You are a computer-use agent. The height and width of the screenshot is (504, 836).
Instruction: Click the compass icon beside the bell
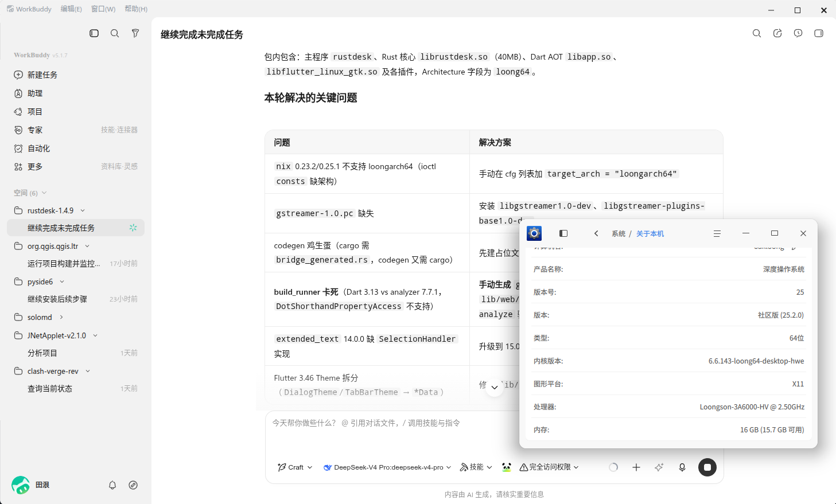pos(133,485)
